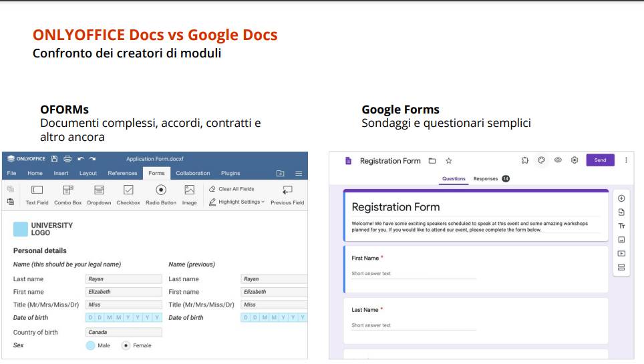Viewport: 644px width, 364px height.
Task: Insert a Dropdown form element
Action: [x=99, y=195]
